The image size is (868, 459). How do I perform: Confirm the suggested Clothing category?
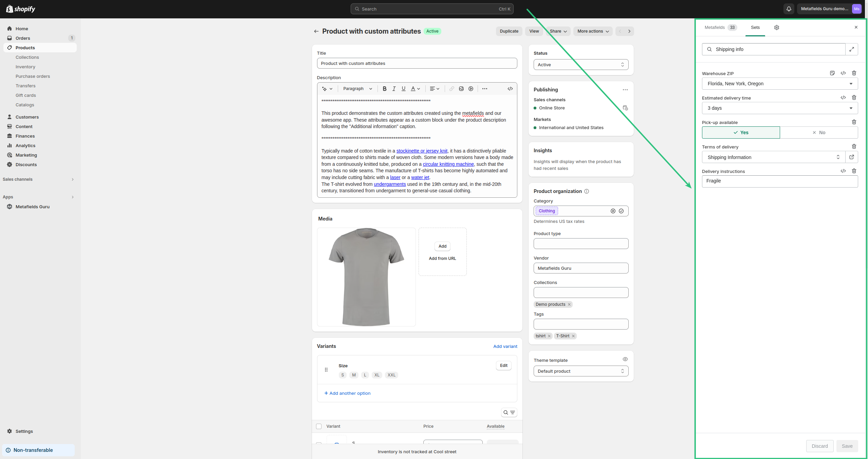pos(621,211)
